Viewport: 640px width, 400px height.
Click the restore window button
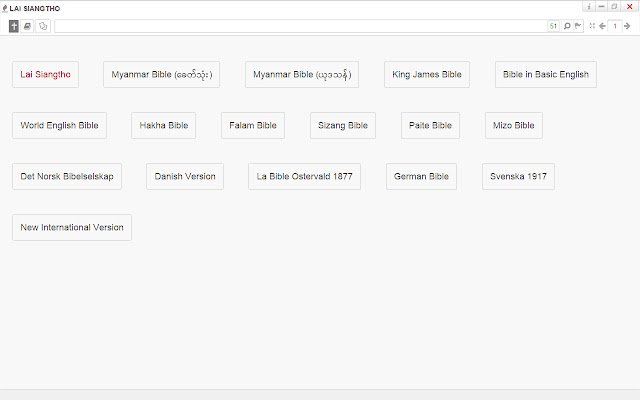(x=614, y=7)
